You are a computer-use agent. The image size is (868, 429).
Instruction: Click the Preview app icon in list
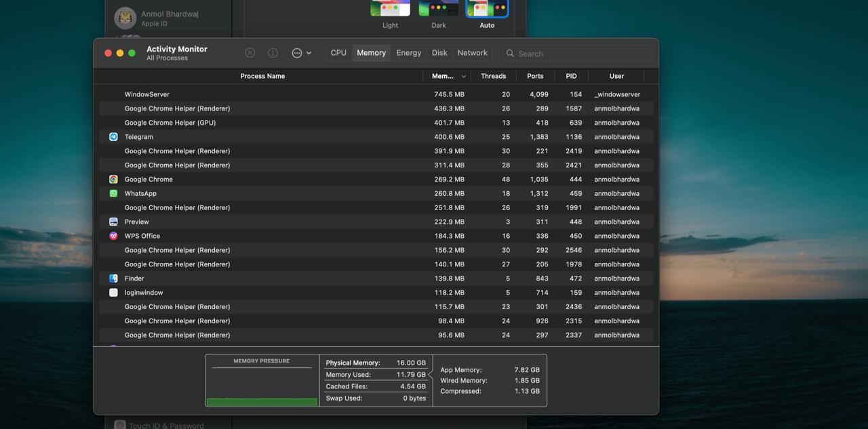pos(113,222)
